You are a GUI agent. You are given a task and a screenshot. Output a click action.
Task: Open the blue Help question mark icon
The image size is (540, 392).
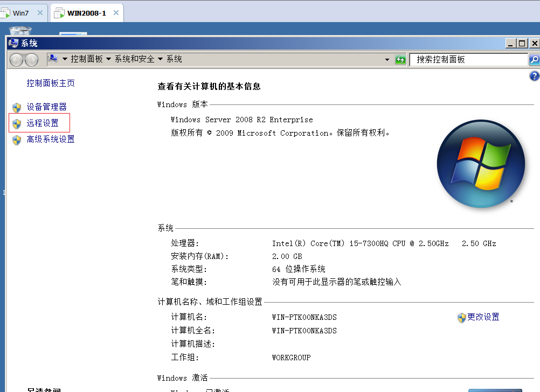coord(534,76)
